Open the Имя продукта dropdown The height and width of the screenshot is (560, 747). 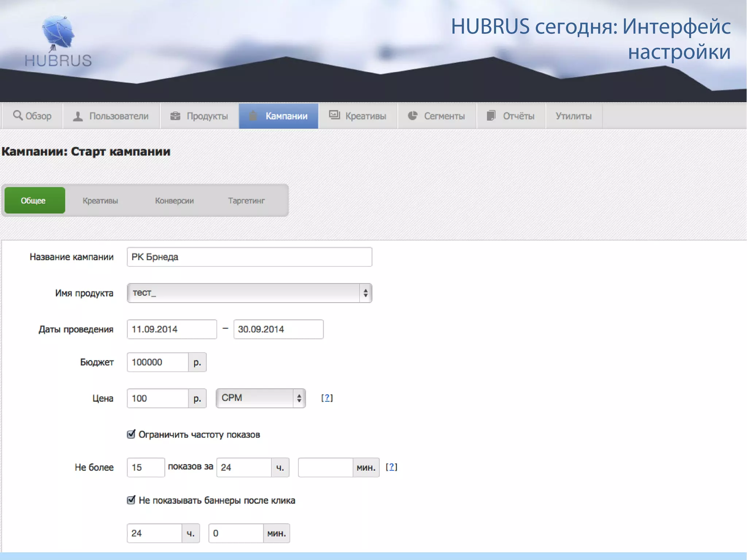point(249,293)
